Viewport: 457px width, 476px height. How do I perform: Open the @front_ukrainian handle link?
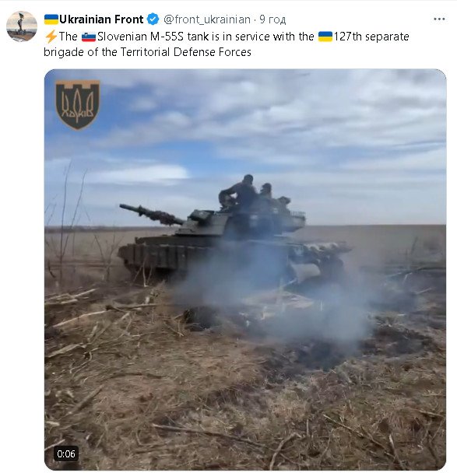[207, 19]
